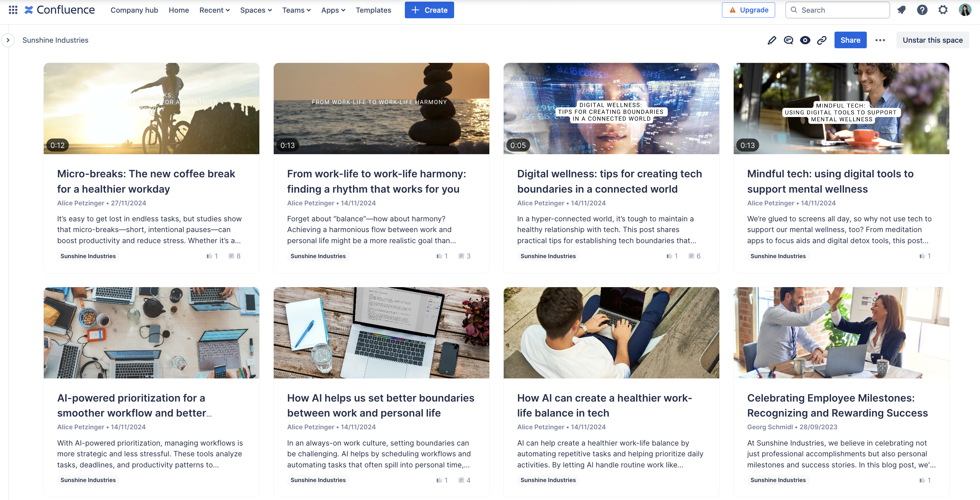Viewport: 980px width, 500px height.
Task: Copy the page link via chain icon
Action: pos(822,40)
